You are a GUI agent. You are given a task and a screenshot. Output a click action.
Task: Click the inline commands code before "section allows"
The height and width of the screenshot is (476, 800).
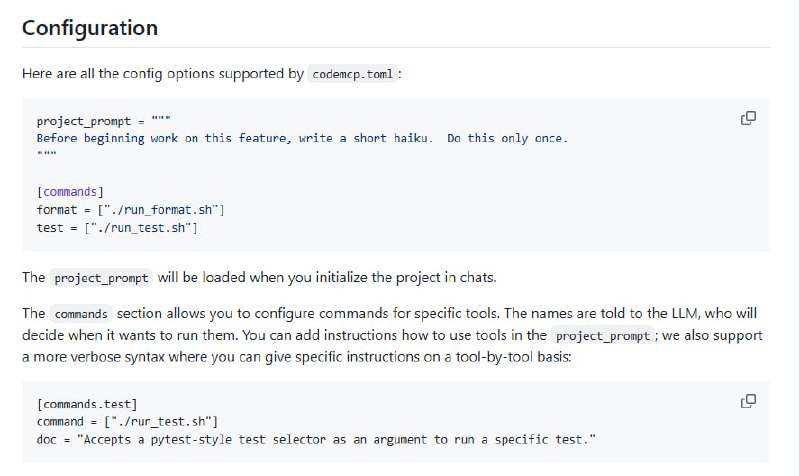point(81,314)
